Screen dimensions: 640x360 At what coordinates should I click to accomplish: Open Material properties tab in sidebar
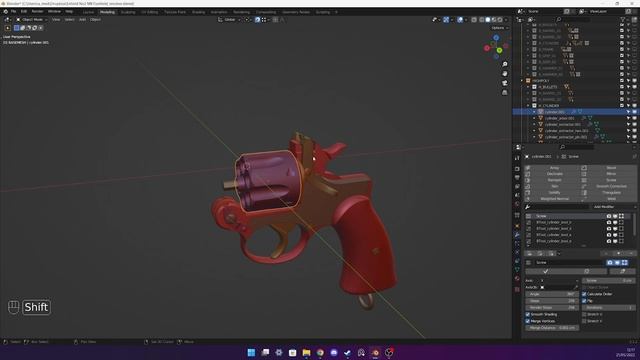[517, 278]
